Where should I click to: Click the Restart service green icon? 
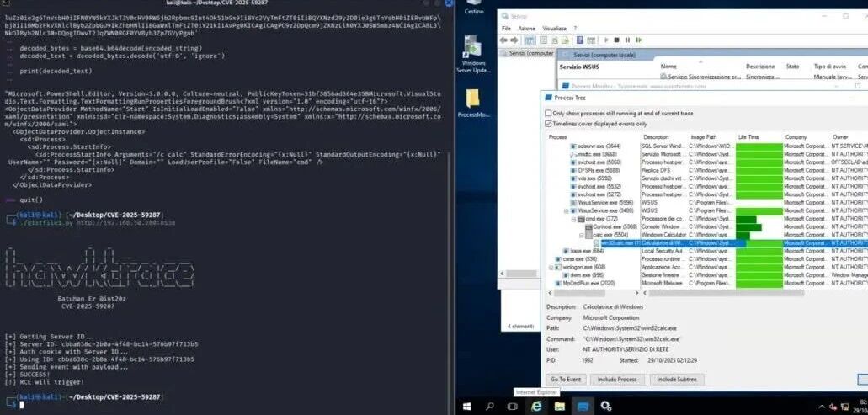639,40
